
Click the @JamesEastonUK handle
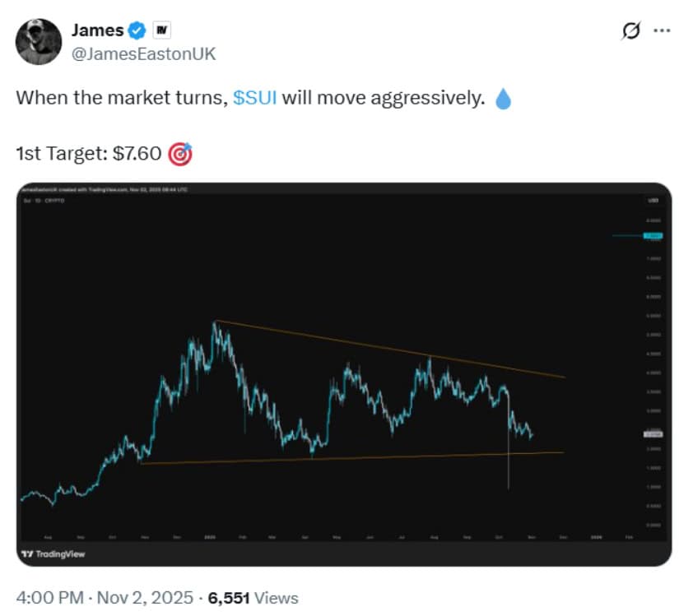click(143, 53)
